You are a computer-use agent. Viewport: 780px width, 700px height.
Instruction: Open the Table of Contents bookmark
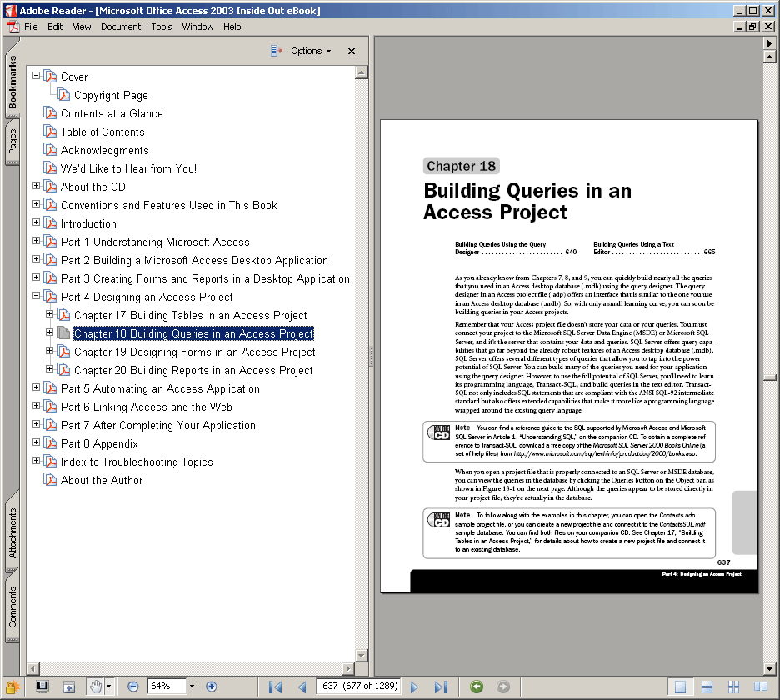pyautogui.click(x=102, y=132)
